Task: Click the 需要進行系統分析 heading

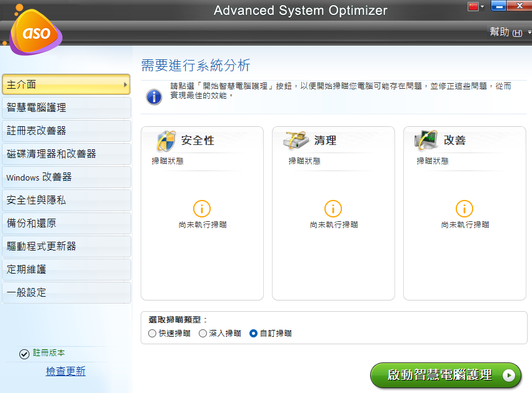Action: 196,66
